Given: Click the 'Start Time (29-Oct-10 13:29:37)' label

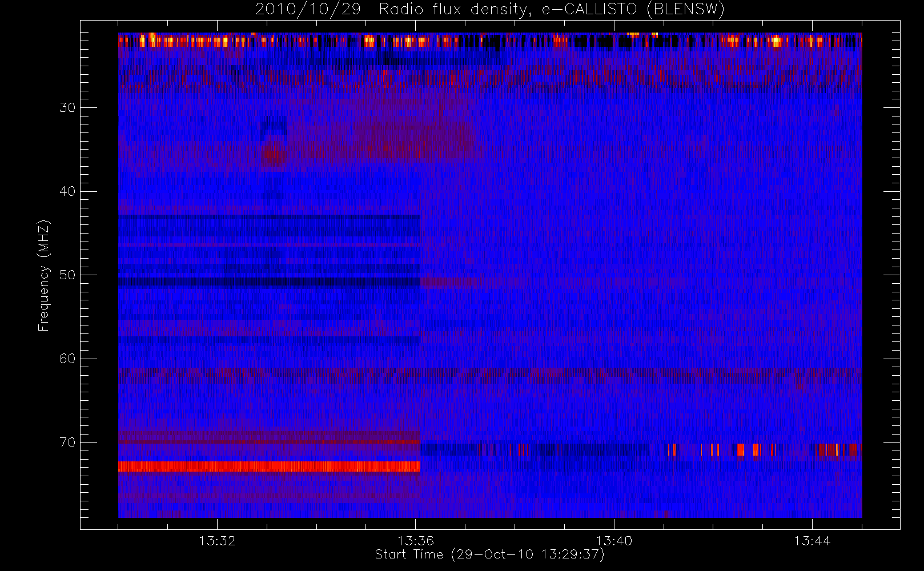Looking at the screenshot, I should 489,554.
